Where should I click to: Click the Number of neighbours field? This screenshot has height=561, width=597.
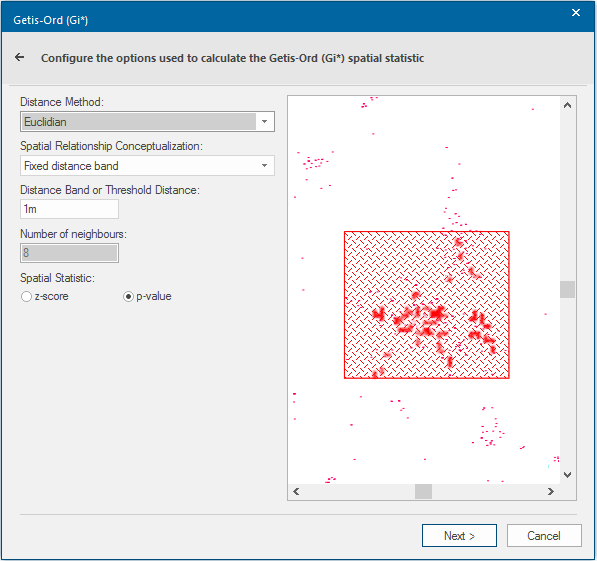click(69, 253)
